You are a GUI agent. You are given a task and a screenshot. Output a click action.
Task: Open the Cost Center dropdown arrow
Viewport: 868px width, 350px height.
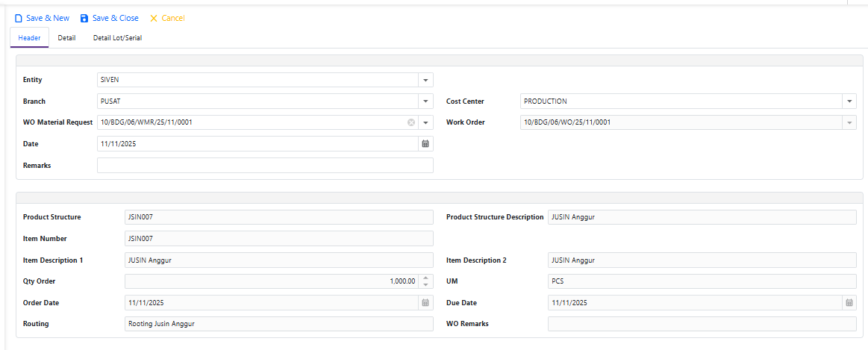849,101
